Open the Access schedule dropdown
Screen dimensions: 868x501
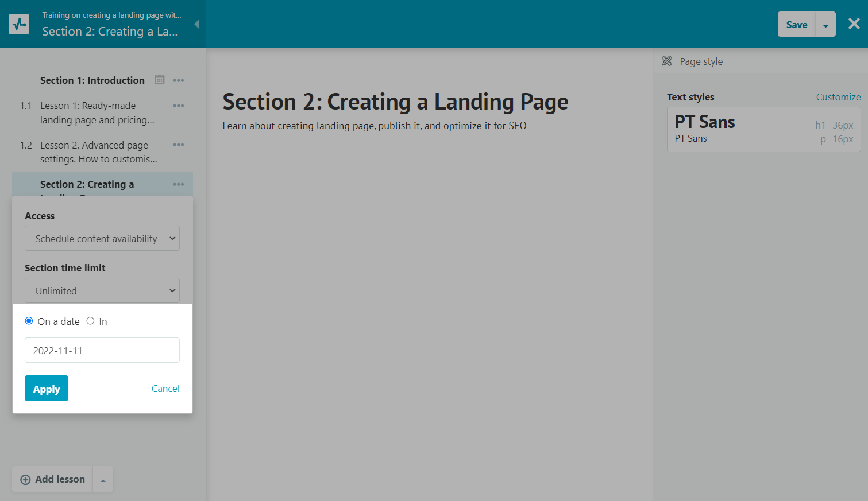(x=102, y=238)
